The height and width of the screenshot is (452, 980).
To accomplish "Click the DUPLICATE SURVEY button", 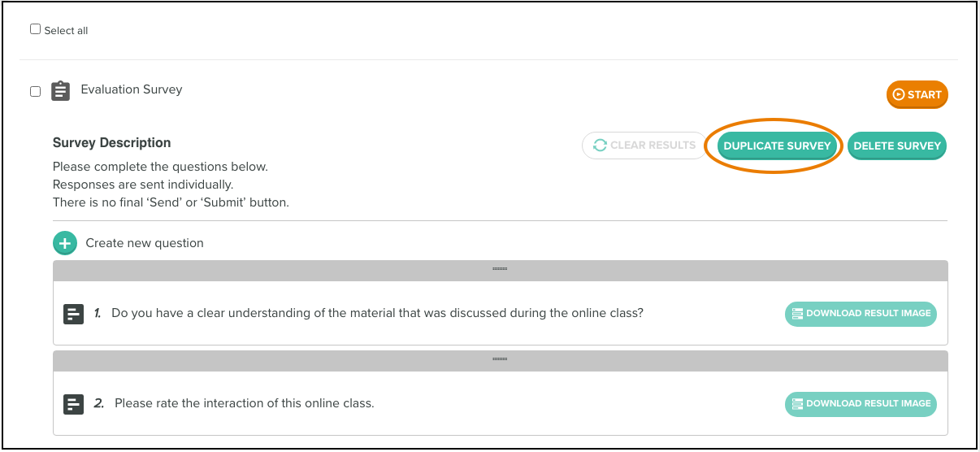I will (x=778, y=146).
